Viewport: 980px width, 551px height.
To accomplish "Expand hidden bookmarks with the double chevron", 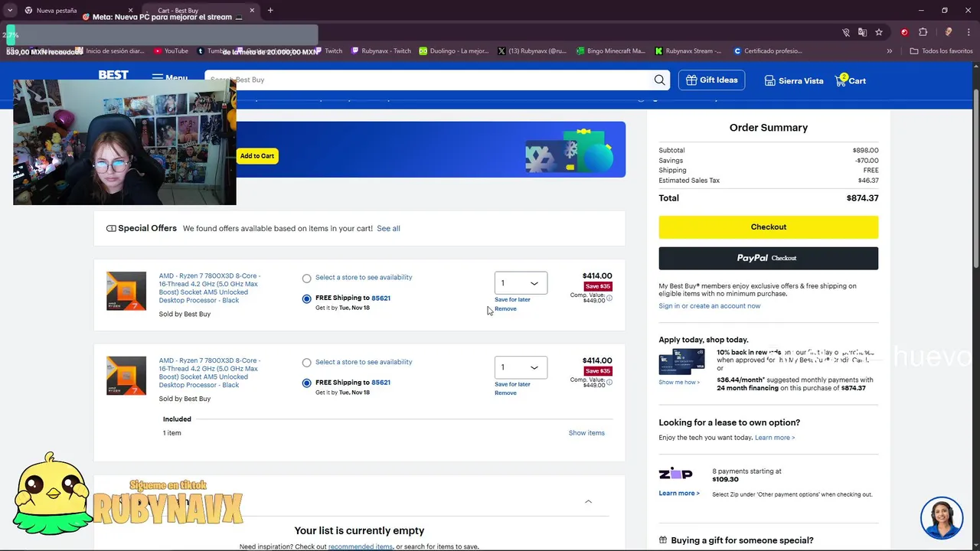I will point(890,51).
